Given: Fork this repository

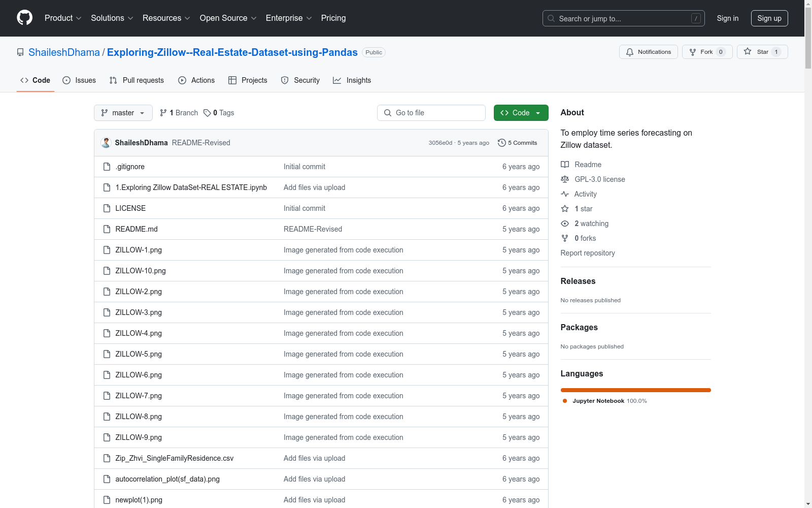Looking at the screenshot, I should (x=707, y=52).
